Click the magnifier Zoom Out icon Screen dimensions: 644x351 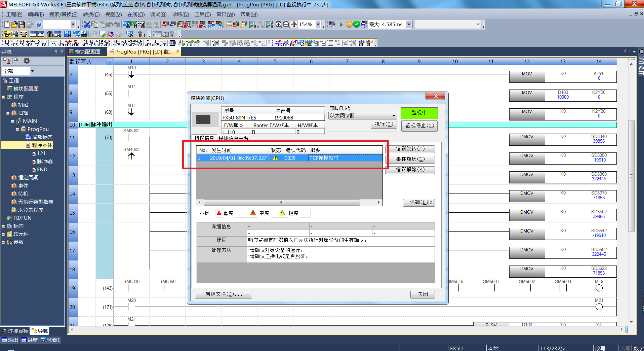tap(286, 25)
